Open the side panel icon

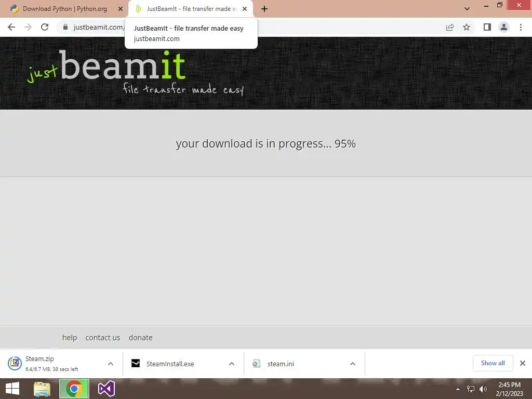click(487, 27)
